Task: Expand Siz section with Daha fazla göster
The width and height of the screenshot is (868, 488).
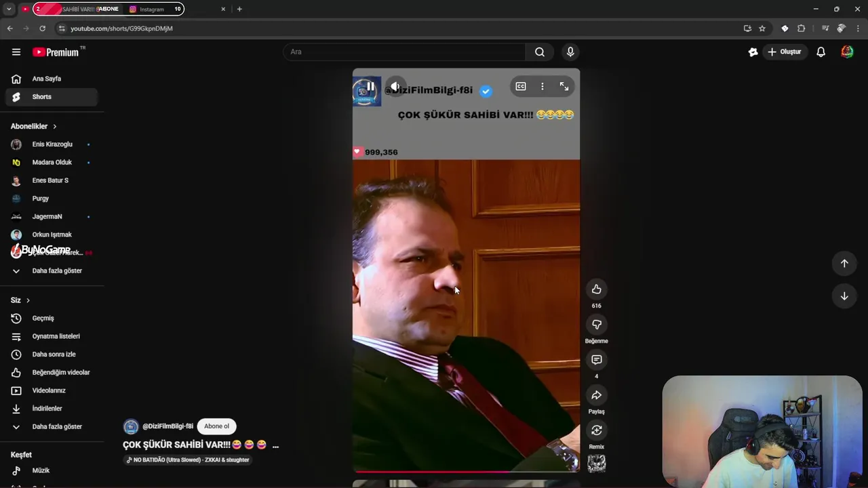Action: [x=52, y=427]
